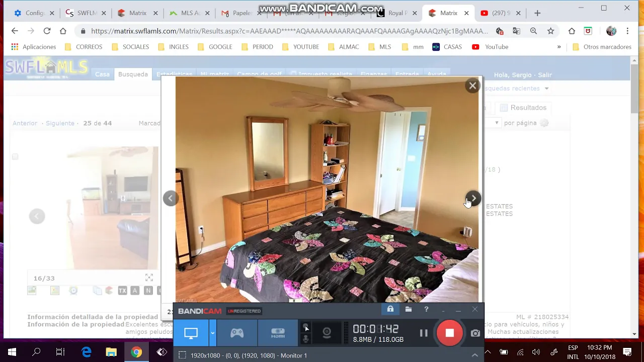Open CORREOS bookmark folder
Image resolution: width=644 pixels, height=362 pixels.
84,47
